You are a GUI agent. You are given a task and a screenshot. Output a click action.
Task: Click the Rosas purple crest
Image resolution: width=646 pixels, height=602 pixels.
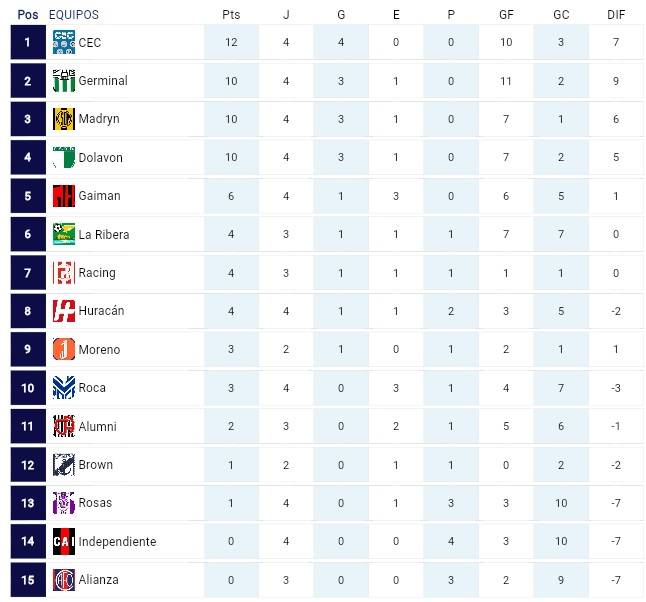(x=64, y=503)
